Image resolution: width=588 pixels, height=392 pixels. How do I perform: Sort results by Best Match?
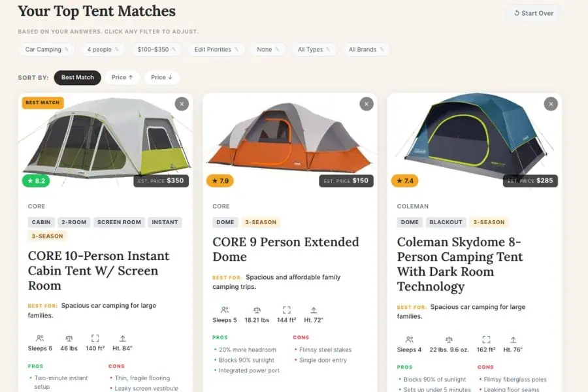78,78
